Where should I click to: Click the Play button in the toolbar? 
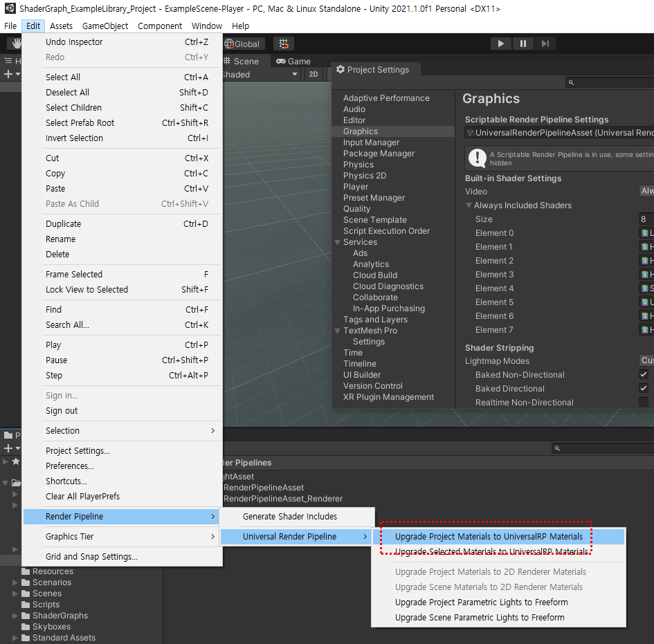500,44
